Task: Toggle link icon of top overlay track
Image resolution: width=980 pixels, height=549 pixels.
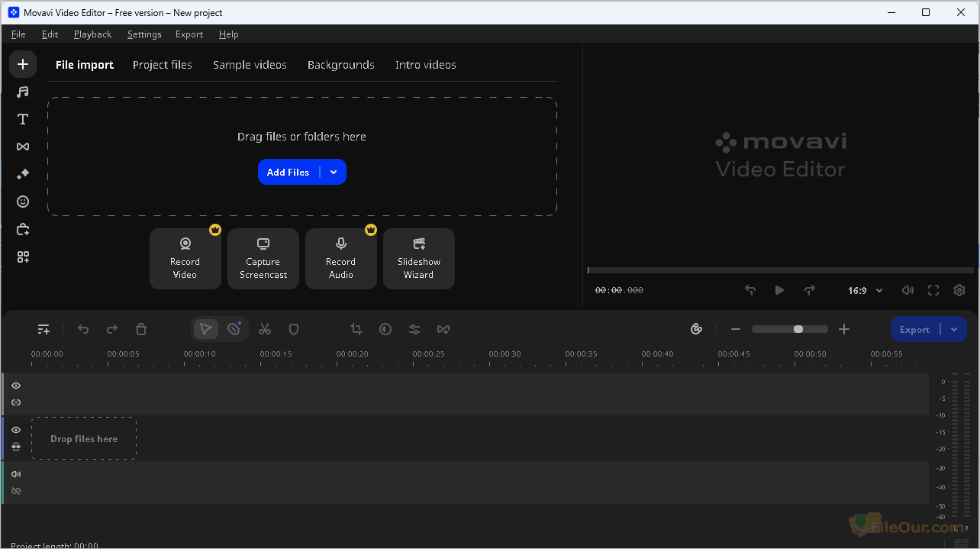Action: click(x=16, y=402)
